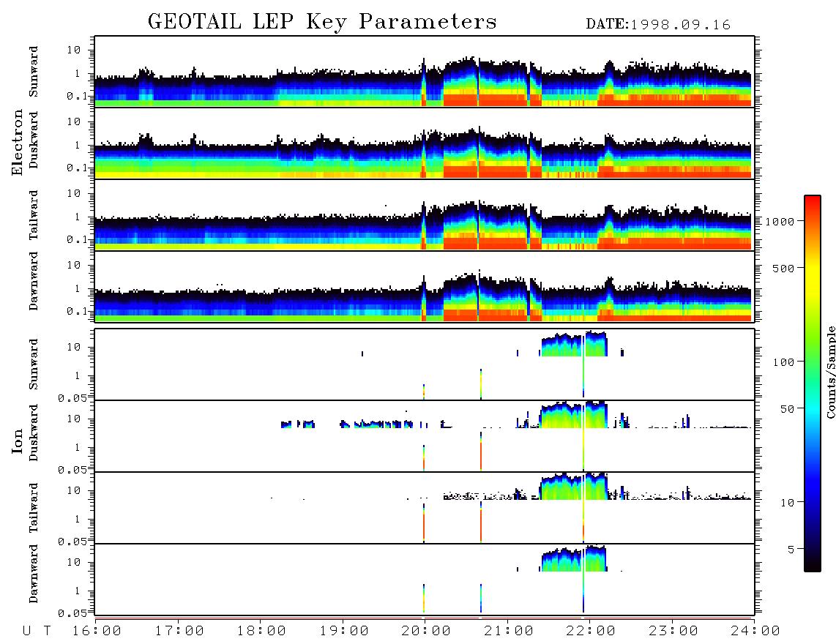Click the "0.05" tick of Ion Sunward panel

[72, 398]
